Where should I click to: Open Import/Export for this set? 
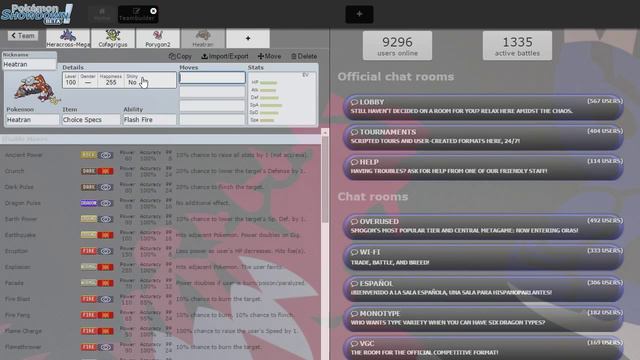(224, 56)
